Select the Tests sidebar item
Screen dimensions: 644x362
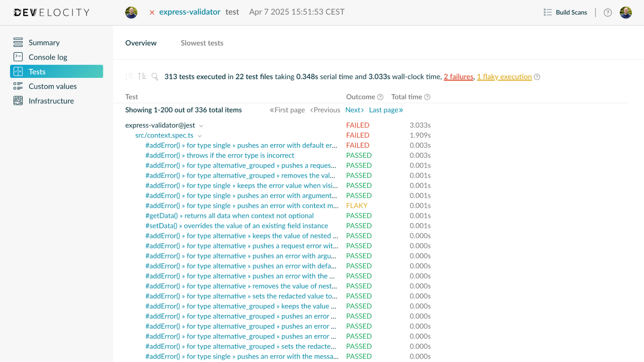[x=56, y=71]
